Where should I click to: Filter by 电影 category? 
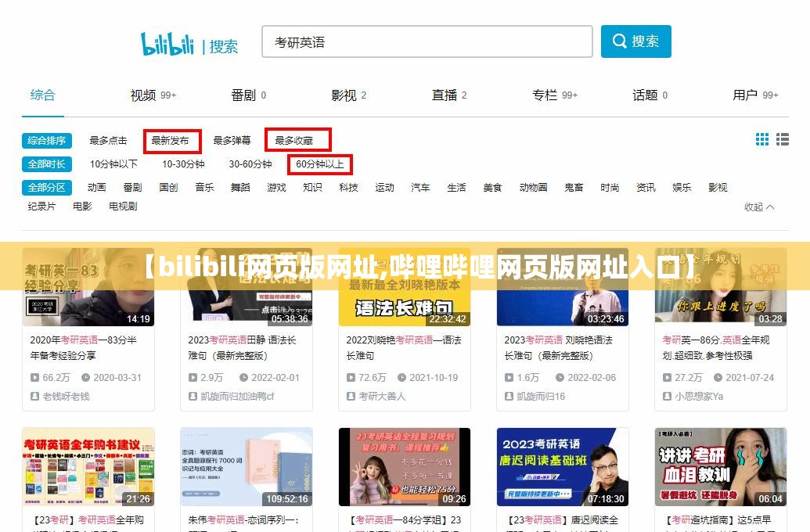pyautogui.click(x=82, y=206)
